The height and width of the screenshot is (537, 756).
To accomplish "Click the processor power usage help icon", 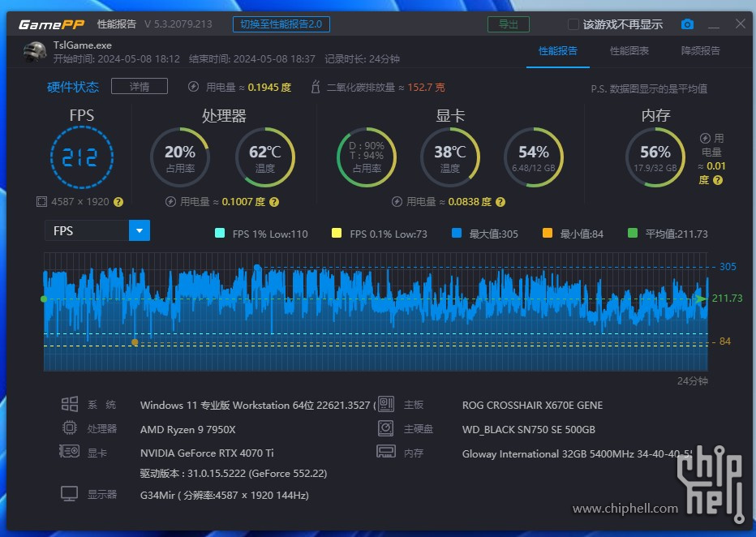I will point(274,202).
